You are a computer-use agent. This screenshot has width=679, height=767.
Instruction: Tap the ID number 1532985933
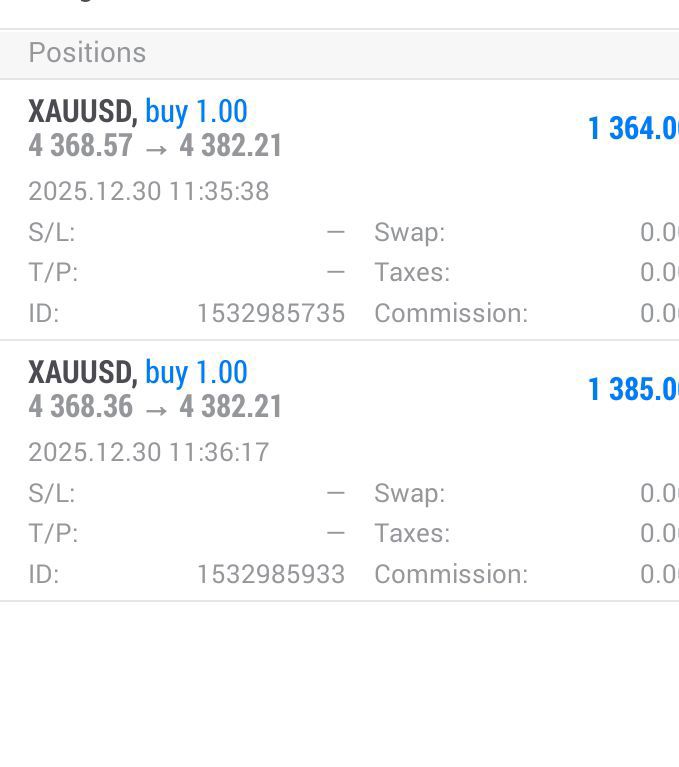270,574
